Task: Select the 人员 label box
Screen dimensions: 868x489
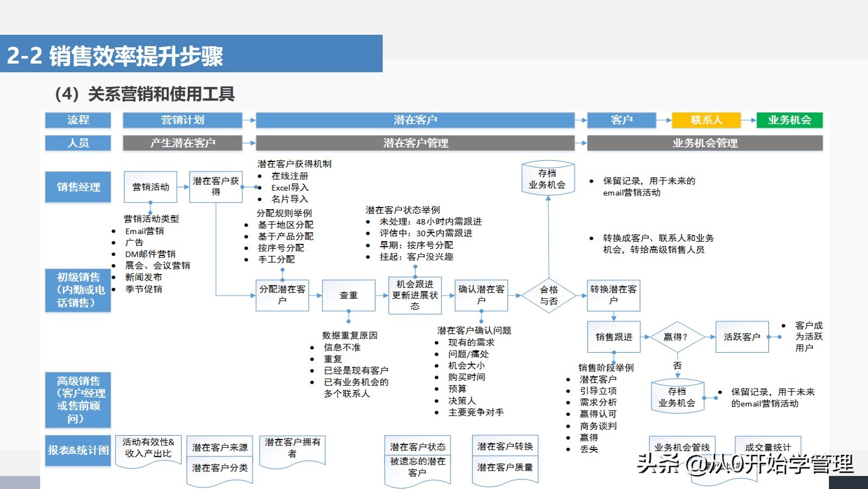Action: (78, 143)
